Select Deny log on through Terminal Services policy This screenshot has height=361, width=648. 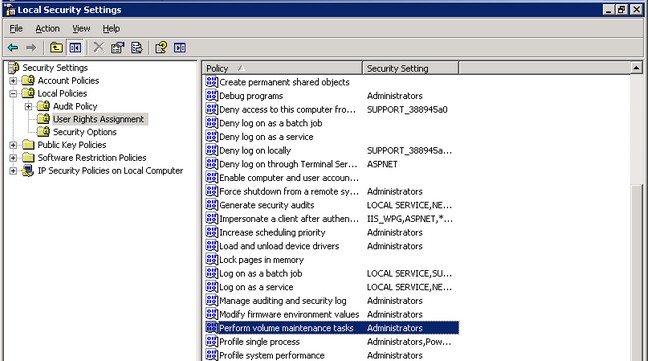288,164
